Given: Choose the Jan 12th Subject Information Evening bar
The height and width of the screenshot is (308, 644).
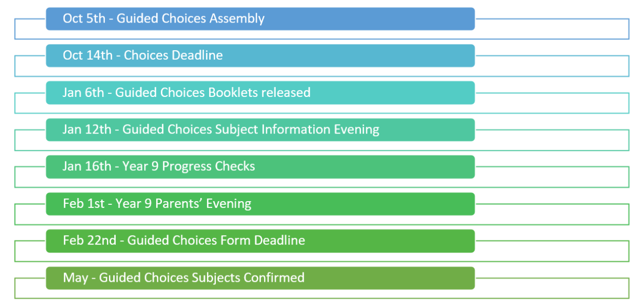Looking at the screenshot, I should 260,130.
